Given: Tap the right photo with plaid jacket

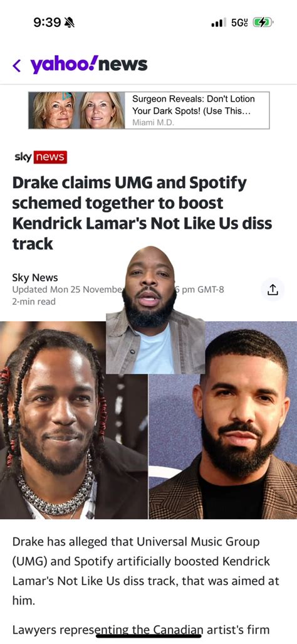Looking at the screenshot, I should (223, 420).
